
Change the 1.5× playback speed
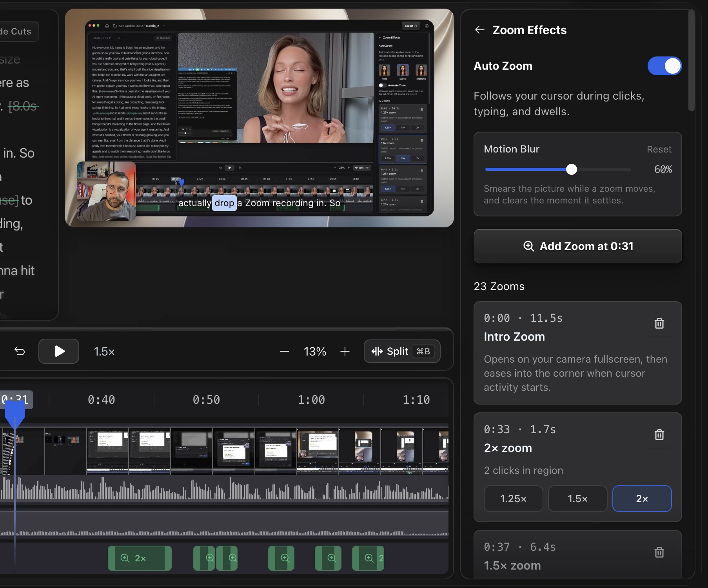104,352
